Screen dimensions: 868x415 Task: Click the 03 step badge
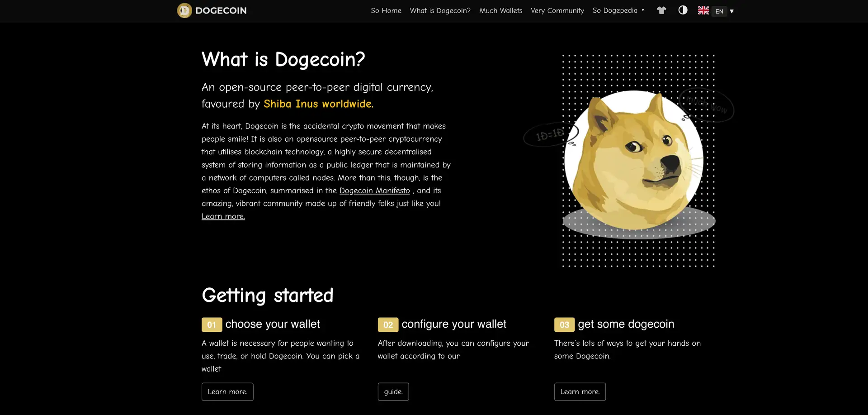pos(564,324)
